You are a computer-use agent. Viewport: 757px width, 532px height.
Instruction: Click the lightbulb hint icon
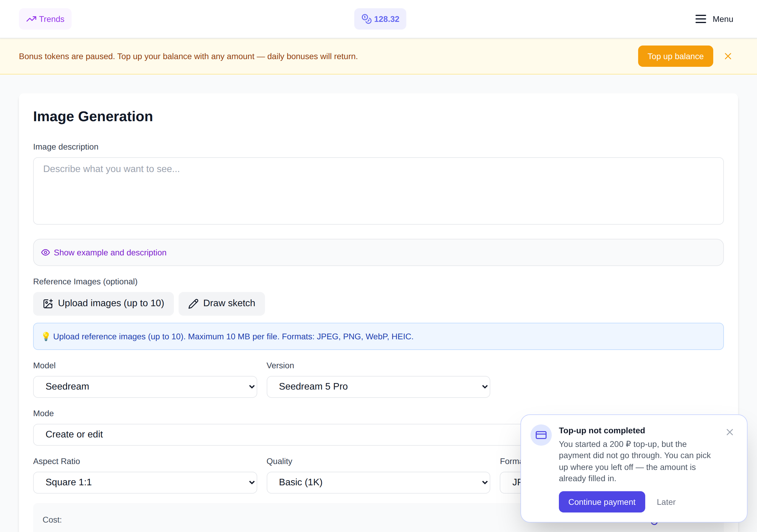click(46, 337)
